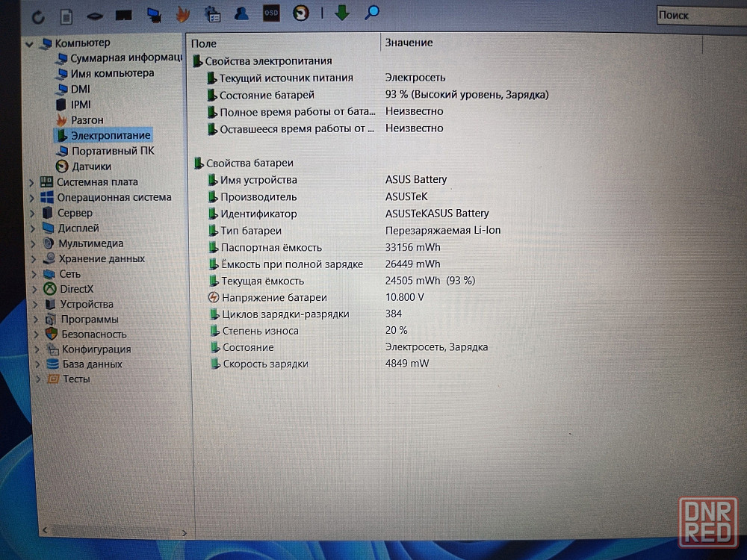Select Датчики in the sidebar tree

click(91, 167)
